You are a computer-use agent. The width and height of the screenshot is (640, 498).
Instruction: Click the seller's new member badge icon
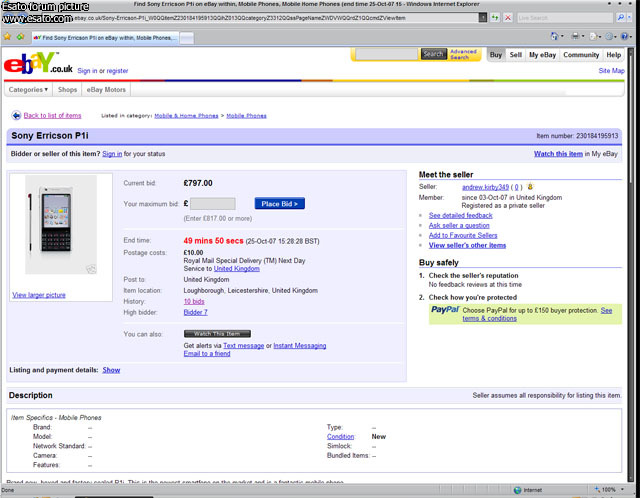(x=530, y=187)
